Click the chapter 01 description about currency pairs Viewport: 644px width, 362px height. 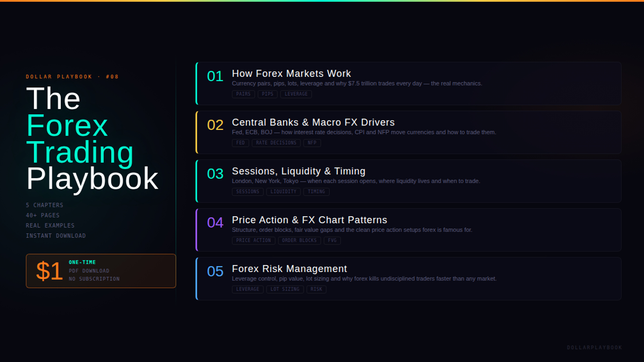(x=357, y=83)
